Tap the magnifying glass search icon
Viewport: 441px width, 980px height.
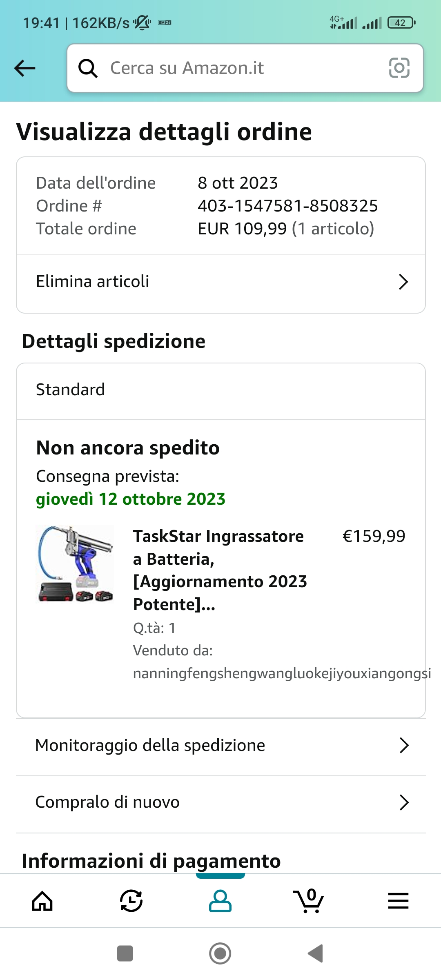point(88,68)
